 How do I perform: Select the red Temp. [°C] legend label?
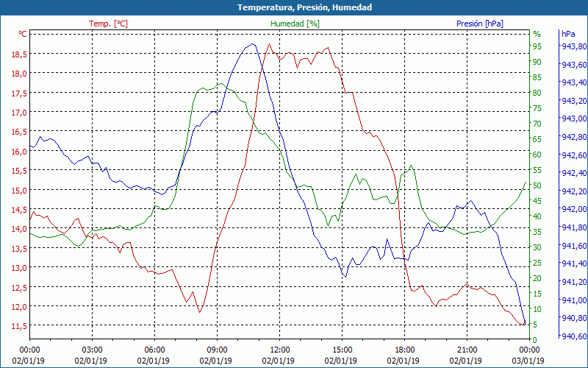pyautogui.click(x=108, y=24)
